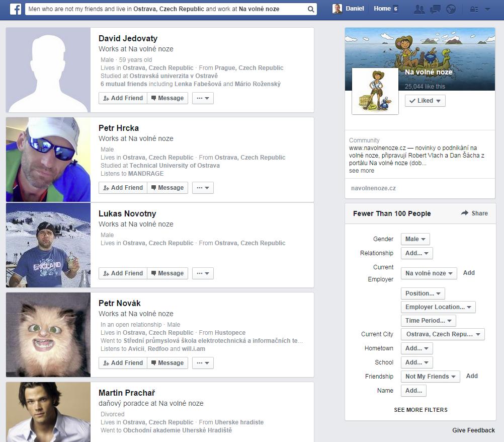Open the Technical University of Ostrava link
This screenshot has width=504, height=442.
tap(175, 166)
